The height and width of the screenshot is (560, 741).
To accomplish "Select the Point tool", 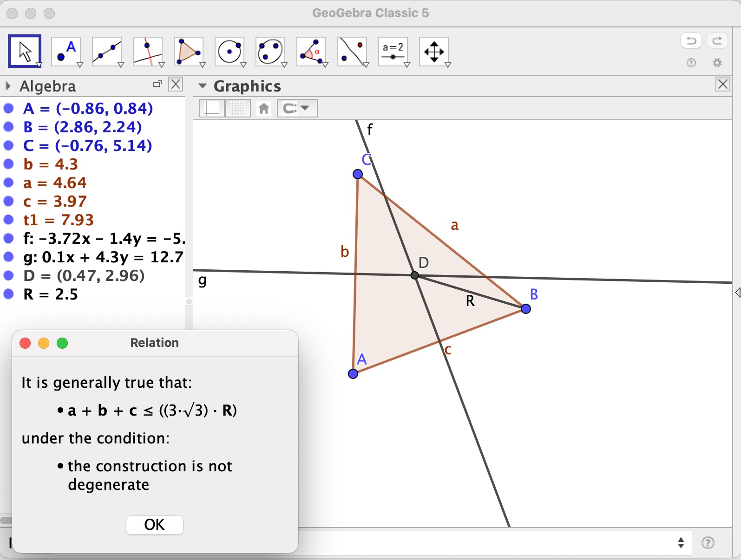I will 66,51.
